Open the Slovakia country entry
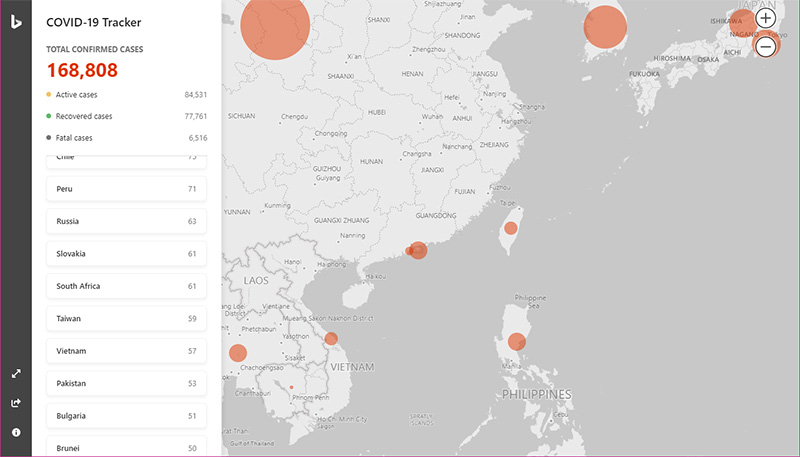Viewport: 800px width, 457px height. point(126,254)
